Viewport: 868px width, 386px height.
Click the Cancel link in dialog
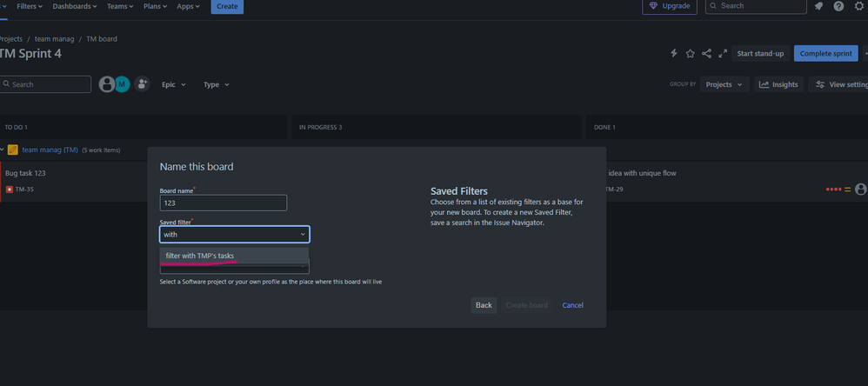[x=572, y=305]
